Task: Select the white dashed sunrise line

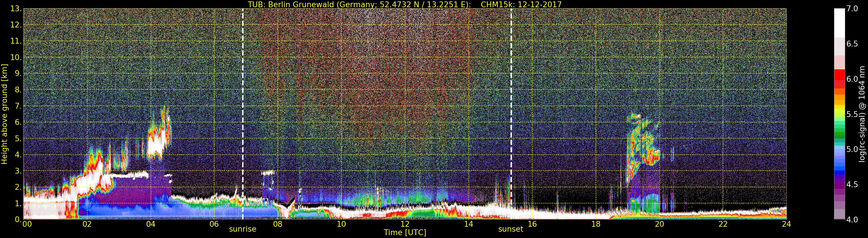Action: (x=243, y=114)
